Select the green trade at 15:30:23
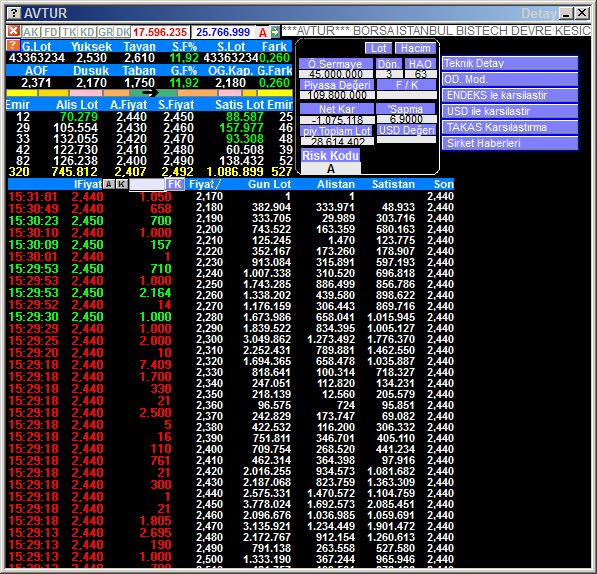This screenshot has height=574, width=597. [x=90, y=221]
